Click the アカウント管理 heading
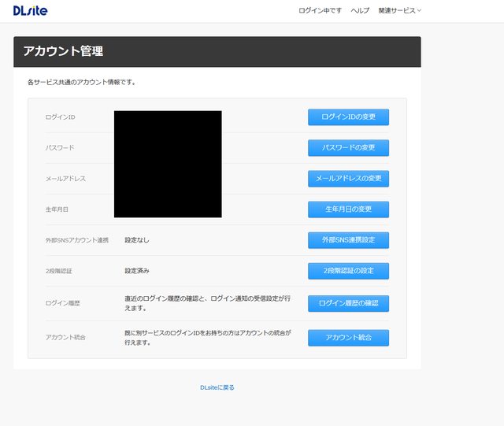 [x=63, y=51]
